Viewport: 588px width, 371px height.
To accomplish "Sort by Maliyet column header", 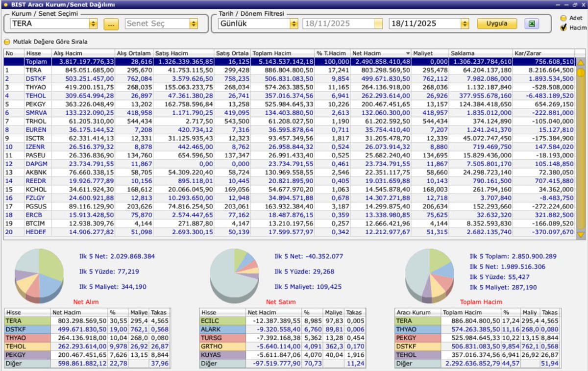I will click(430, 53).
